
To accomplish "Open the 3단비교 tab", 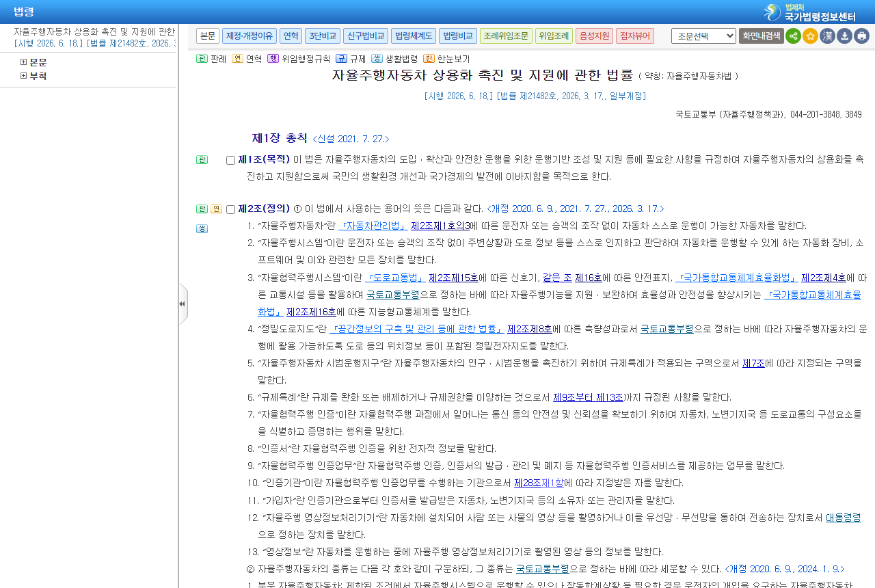I will (x=323, y=36).
